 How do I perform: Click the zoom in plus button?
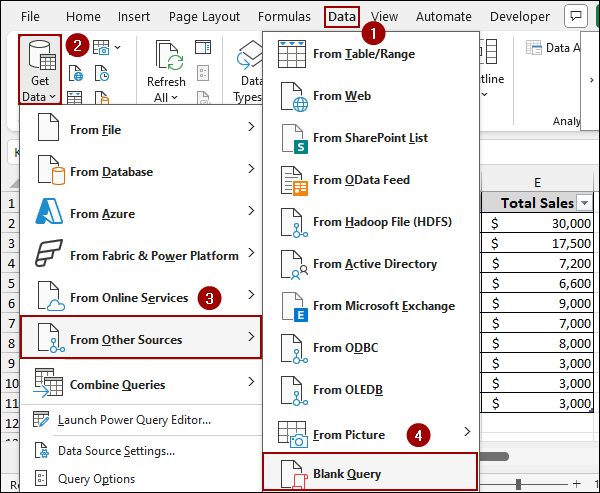576,484
